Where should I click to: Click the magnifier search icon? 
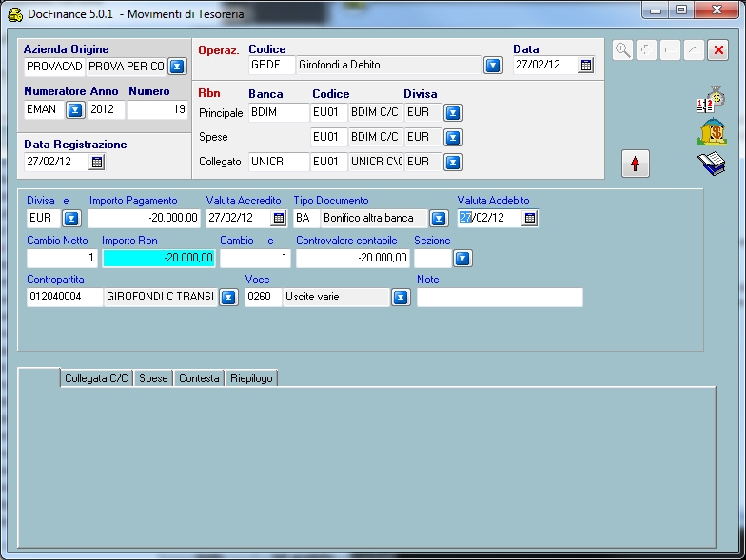coord(622,50)
